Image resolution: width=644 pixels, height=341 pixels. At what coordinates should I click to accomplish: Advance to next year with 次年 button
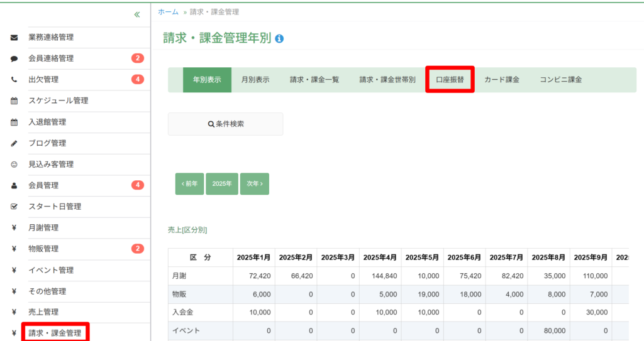pos(254,184)
